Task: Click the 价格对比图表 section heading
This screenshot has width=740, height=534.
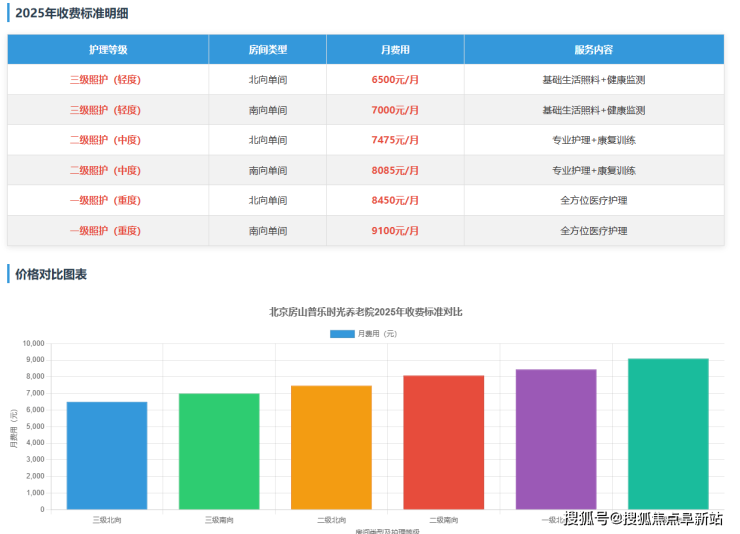Action: tap(51, 274)
